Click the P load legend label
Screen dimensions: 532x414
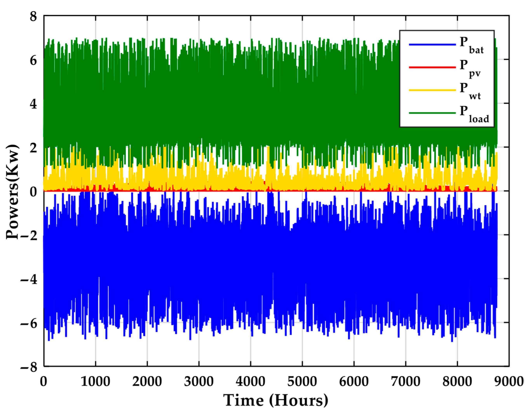(474, 114)
